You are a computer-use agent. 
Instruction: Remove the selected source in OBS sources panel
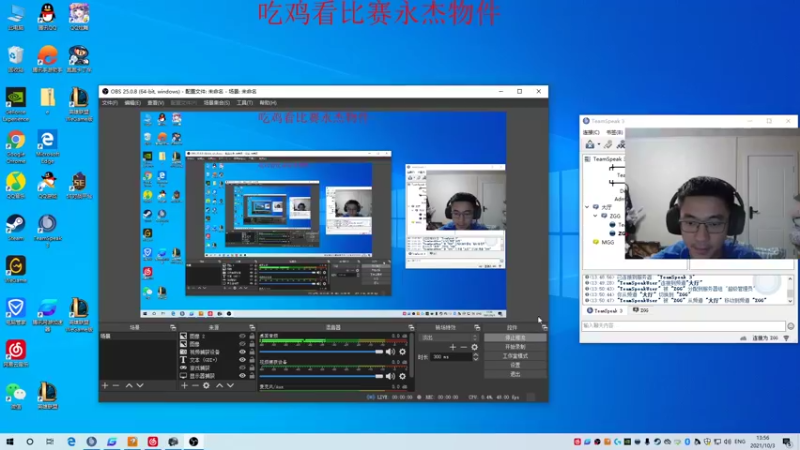(x=195, y=386)
